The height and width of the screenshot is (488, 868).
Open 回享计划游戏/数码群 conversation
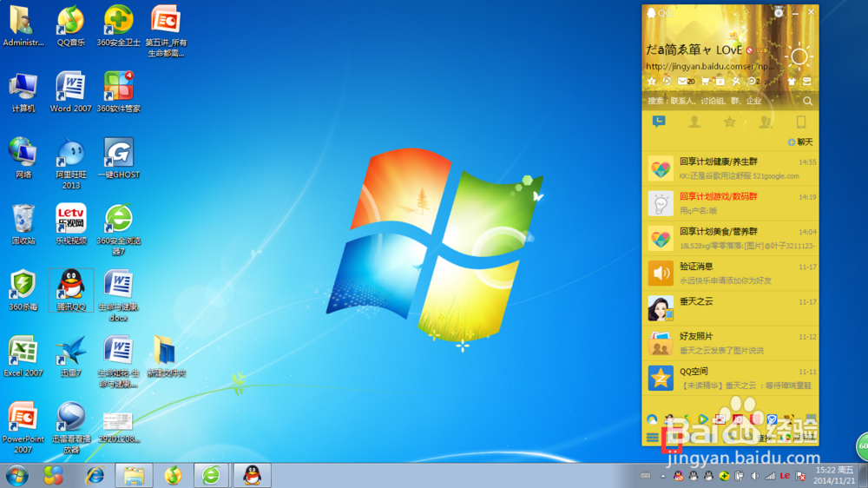[x=730, y=203]
